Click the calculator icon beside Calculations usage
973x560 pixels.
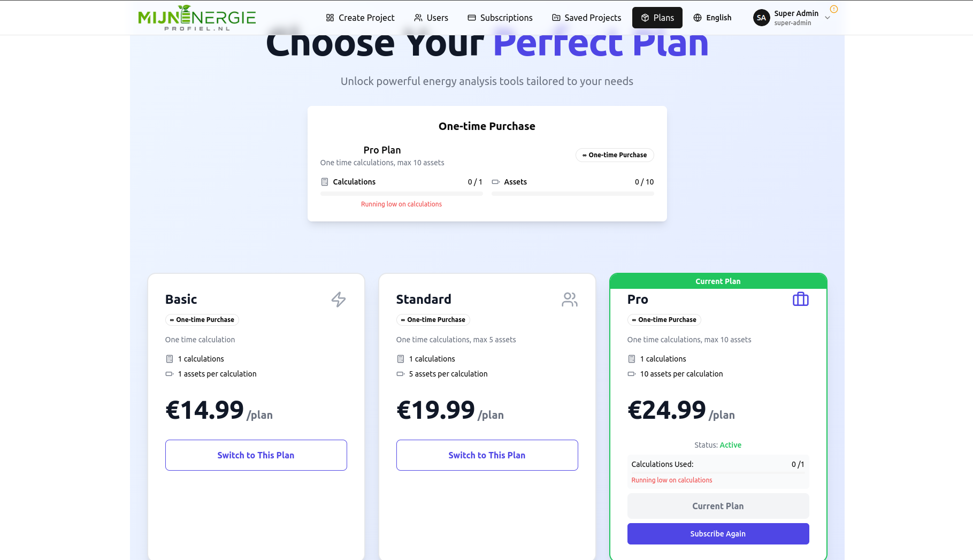tap(325, 182)
